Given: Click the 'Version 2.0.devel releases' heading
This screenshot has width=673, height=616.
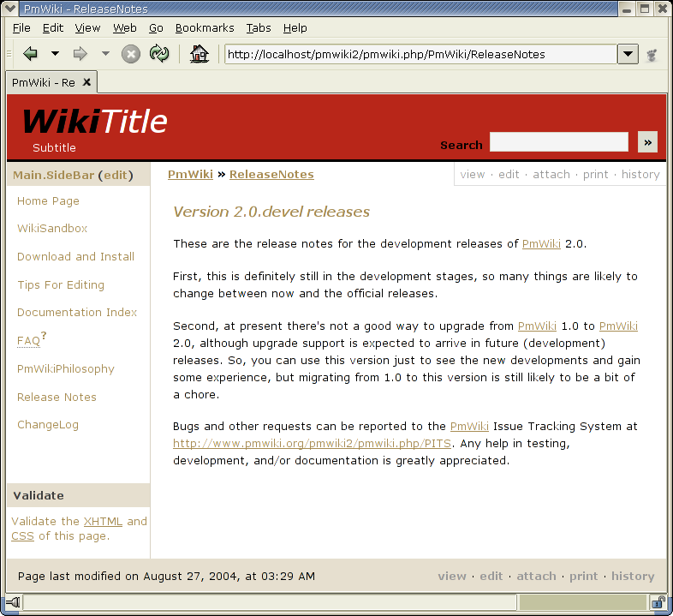Looking at the screenshot, I should click(271, 212).
